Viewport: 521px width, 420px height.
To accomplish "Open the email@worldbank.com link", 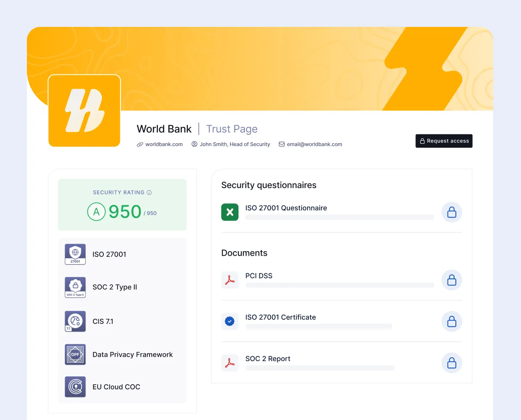I will (314, 144).
